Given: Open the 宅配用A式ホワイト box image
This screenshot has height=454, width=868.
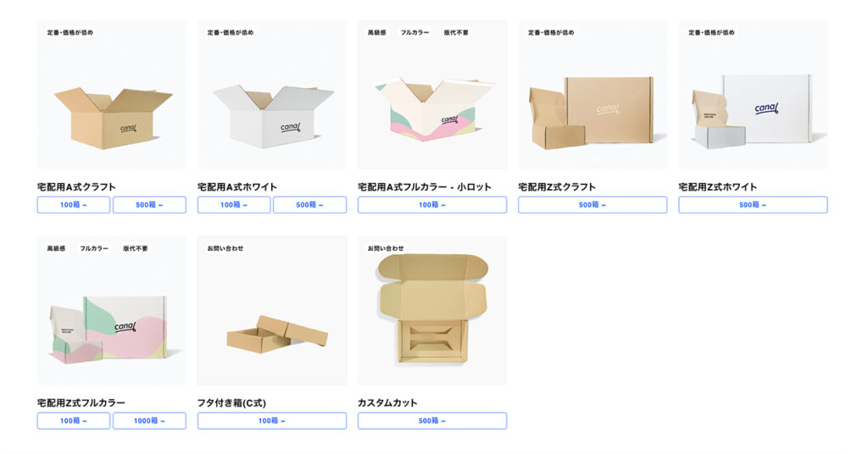Looking at the screenshot, I should (x=272, y=95).
